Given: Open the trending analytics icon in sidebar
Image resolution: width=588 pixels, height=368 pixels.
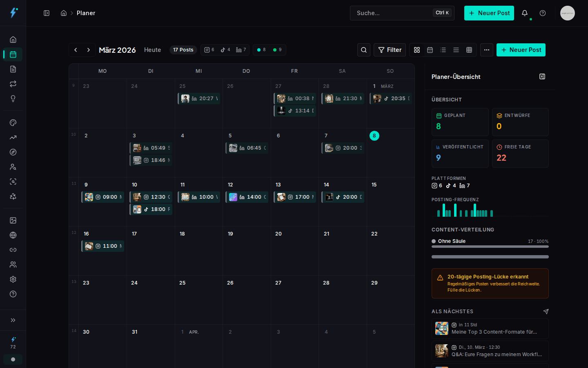Looking at the screenshot, I should (x=13, y=137).
